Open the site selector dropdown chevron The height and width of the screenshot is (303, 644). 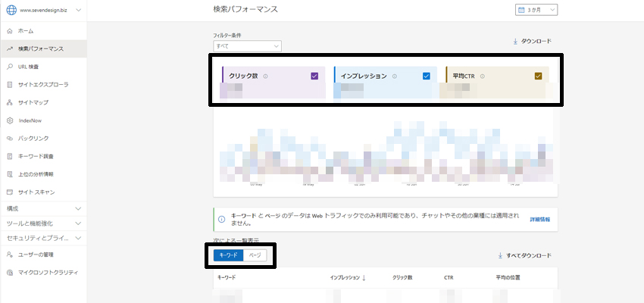click(79, 11)
